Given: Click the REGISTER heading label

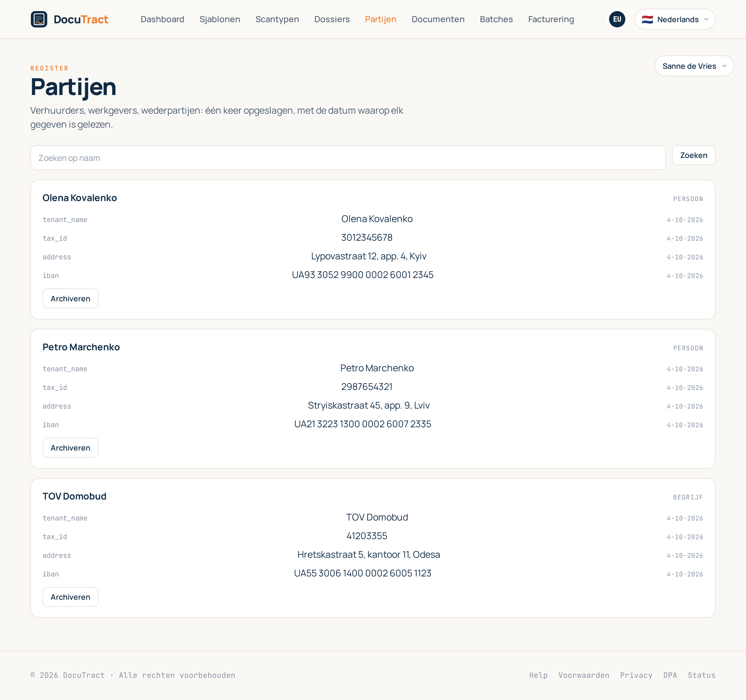Looking at the screenshot, I should [50, 68].
